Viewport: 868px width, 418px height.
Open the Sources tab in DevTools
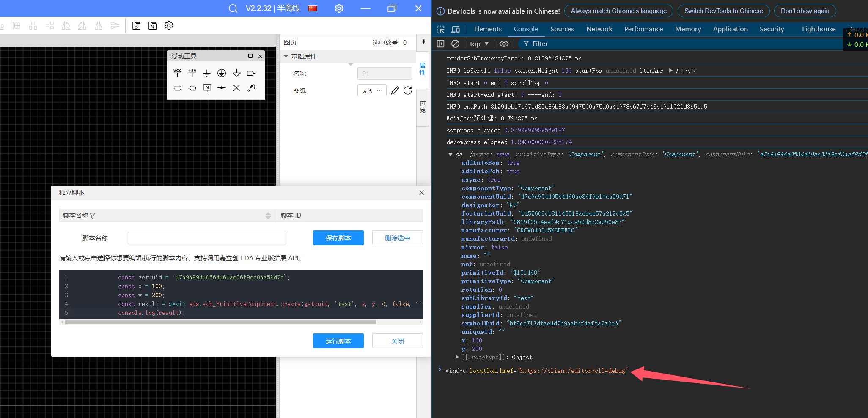(562, 29)
